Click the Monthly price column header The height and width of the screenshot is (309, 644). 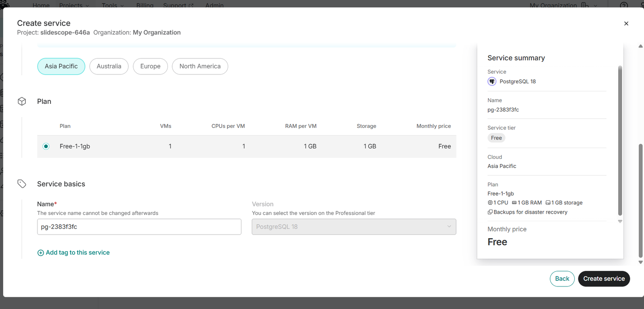pyautogui.click(x=433, y=126)
